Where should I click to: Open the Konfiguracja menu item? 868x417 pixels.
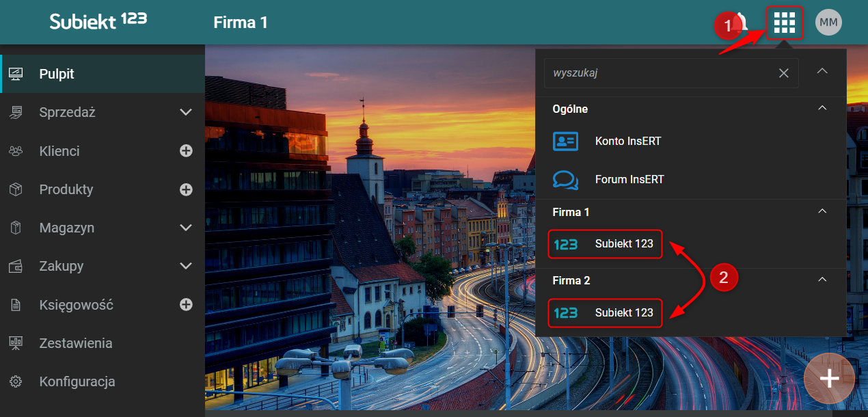[x=103, y=381]
